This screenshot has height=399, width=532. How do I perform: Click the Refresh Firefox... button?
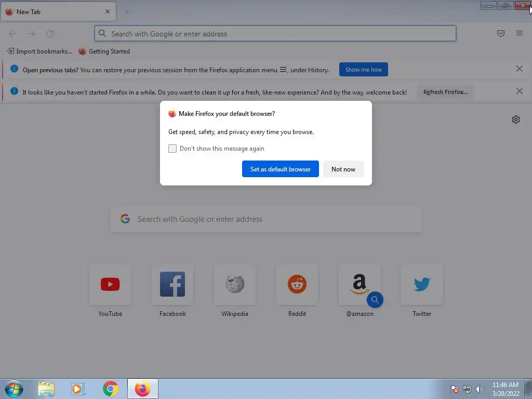click(x=445, y=92)
